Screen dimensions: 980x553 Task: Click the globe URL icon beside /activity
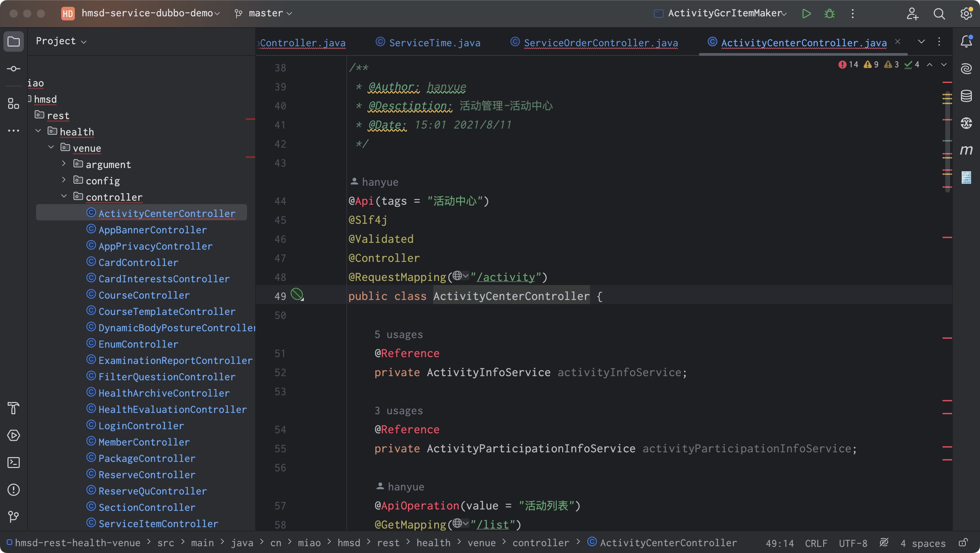tap(460, 276)
